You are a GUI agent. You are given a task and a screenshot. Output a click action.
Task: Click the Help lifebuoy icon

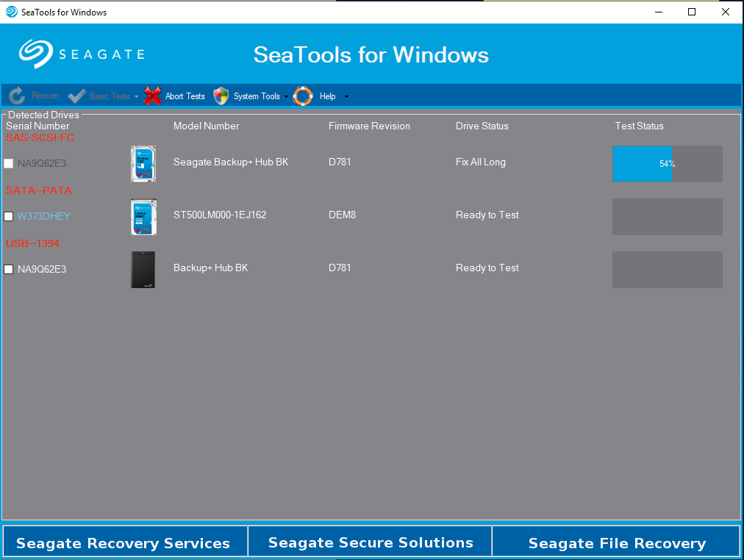303,96
